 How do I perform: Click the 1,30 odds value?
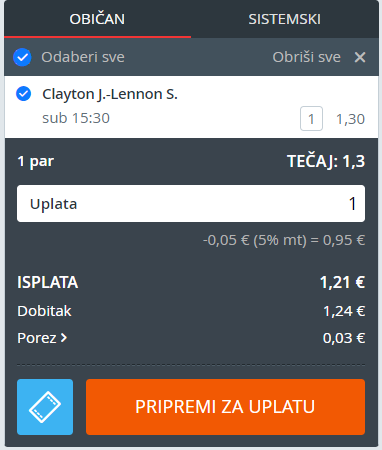coord(350,119)
